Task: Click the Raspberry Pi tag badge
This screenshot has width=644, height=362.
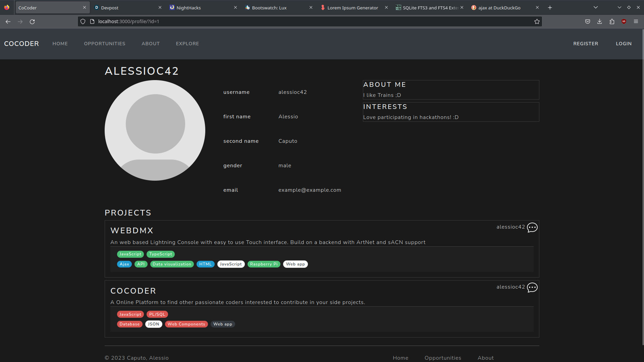Action: tap(264, 264)
